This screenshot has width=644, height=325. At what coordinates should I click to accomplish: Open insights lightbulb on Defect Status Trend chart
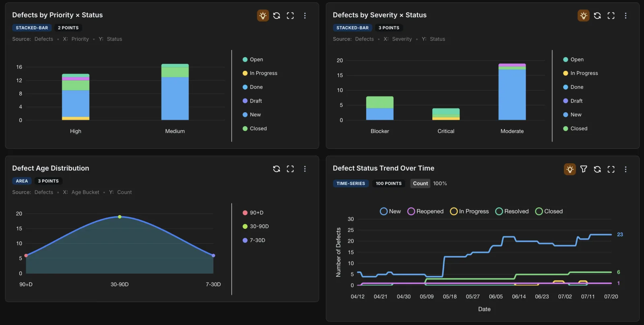[x=570, y=169]
